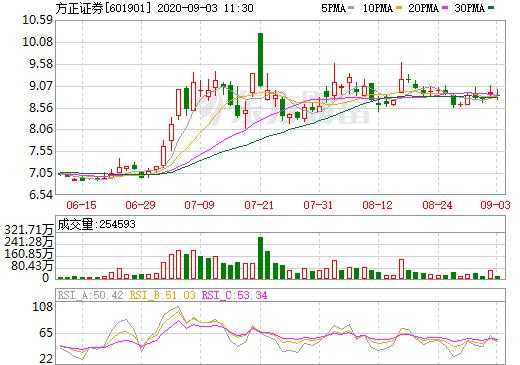The height and width of the screenshot is (365, 520).
Task: Click the 10.08 price axis label
Action: [x=38, y=42]
